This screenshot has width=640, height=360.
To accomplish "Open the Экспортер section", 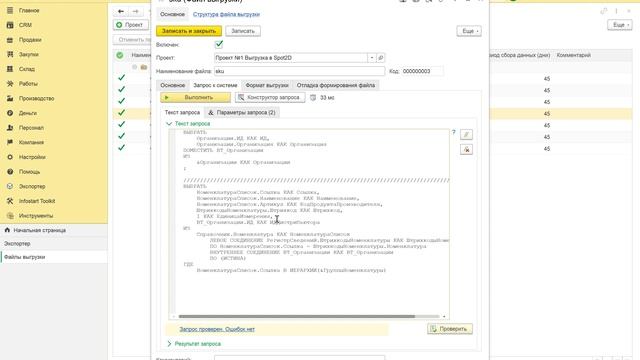I will (32, 187).
